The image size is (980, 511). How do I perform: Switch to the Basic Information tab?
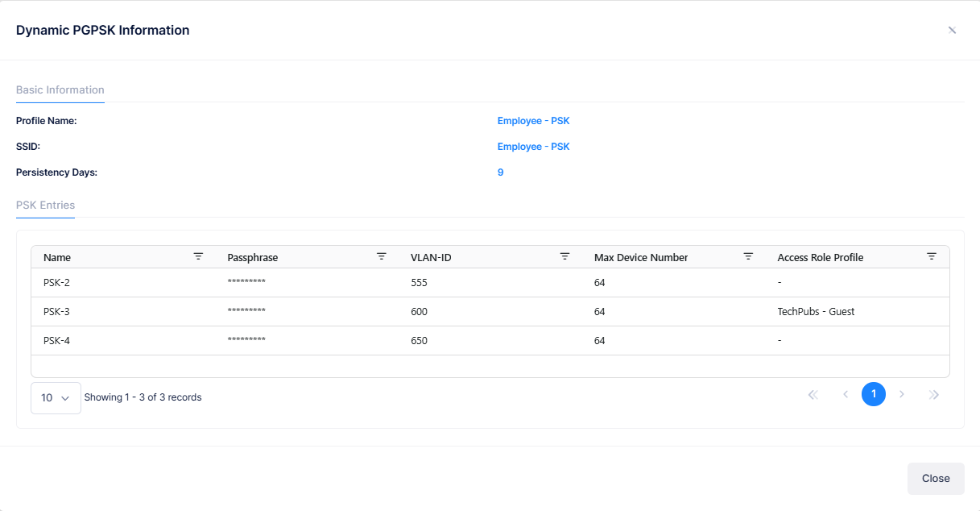[x=60, y=90]
